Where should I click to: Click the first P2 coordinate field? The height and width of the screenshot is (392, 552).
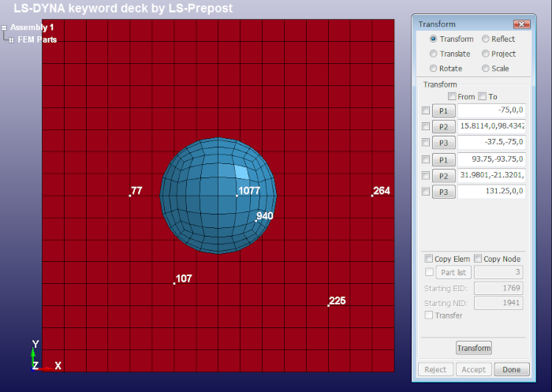pyautogui.click(x=491, y=126)
